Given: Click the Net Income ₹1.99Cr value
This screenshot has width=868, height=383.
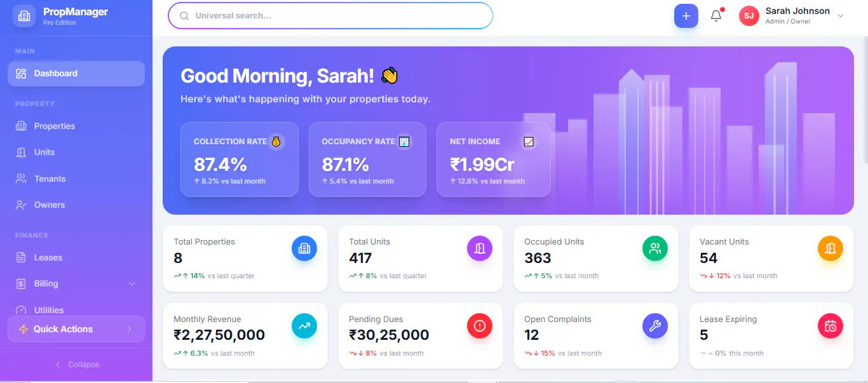Looking at the screenshot, I should [x=482, y=165].
